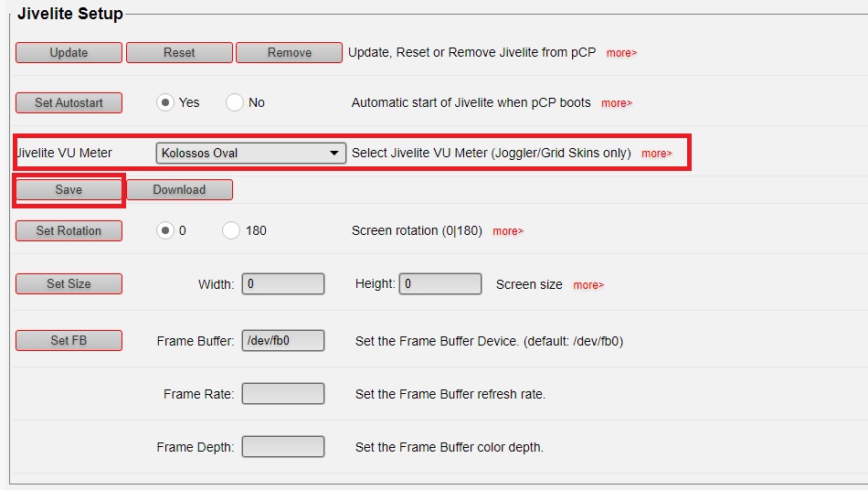868x490 pixels.
Task: Focus the Frame Rate field
Action: pyautogui.click(x=283, y=394)
